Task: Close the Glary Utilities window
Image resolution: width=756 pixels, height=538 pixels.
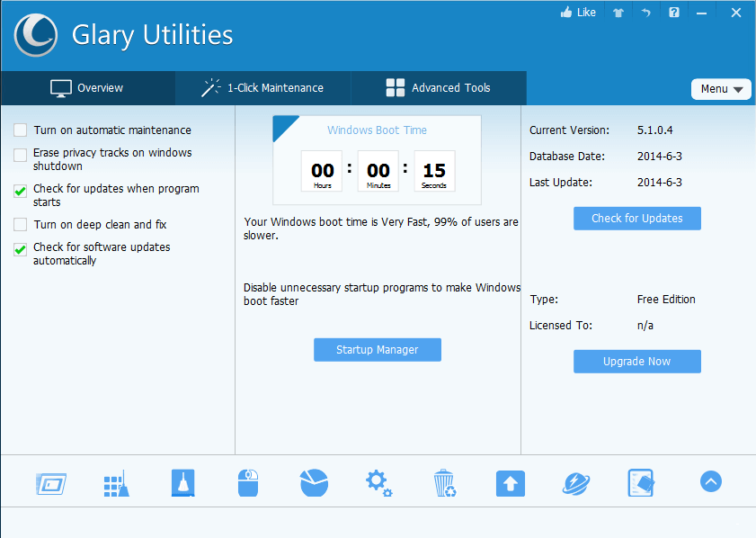Action: click(735, 13)
